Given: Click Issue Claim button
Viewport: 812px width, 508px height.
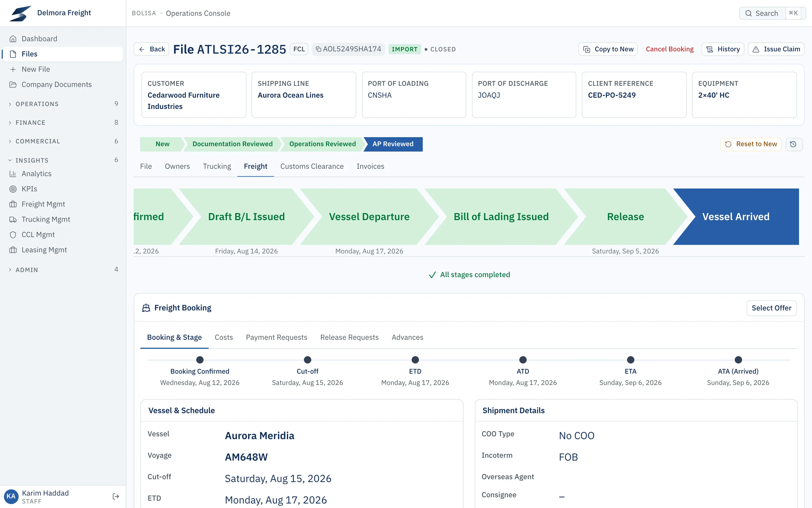Looking at the screenshot, I should click(x=776, y=49).
